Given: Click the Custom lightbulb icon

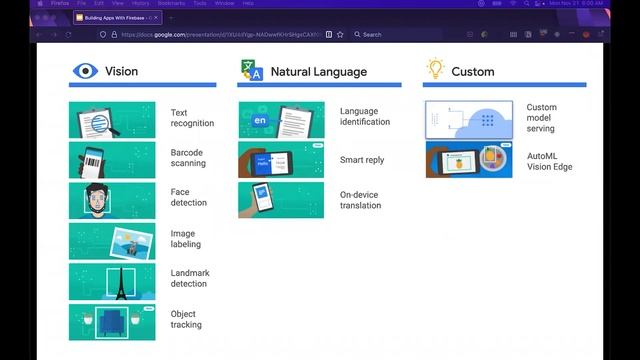Looking at the screenshot, I should pyautogui.click(x=435, y=69).
